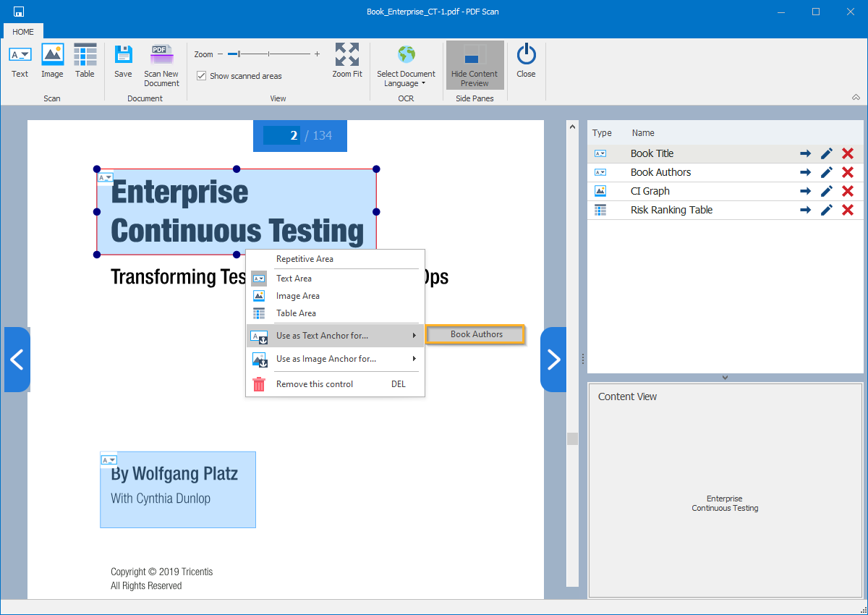Click Scan New Document icon
Screen dimensions: 868x615
[x=161, y=65]
